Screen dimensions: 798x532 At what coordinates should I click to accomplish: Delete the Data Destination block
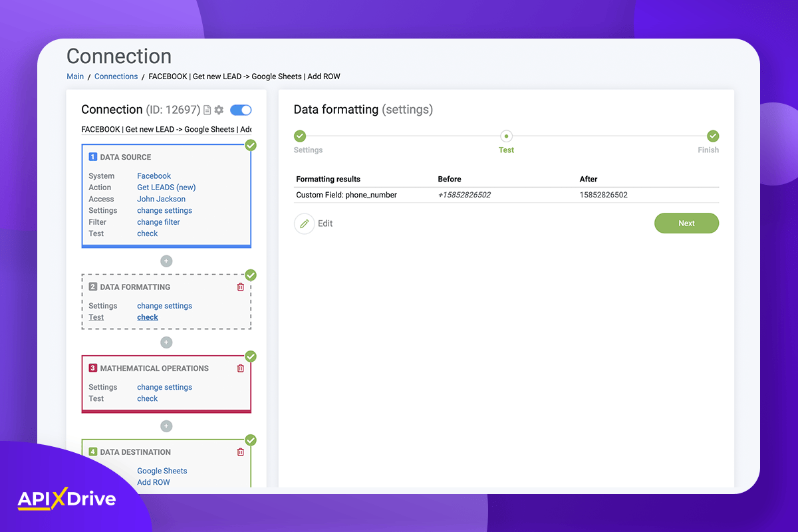(x=241, y=452)
